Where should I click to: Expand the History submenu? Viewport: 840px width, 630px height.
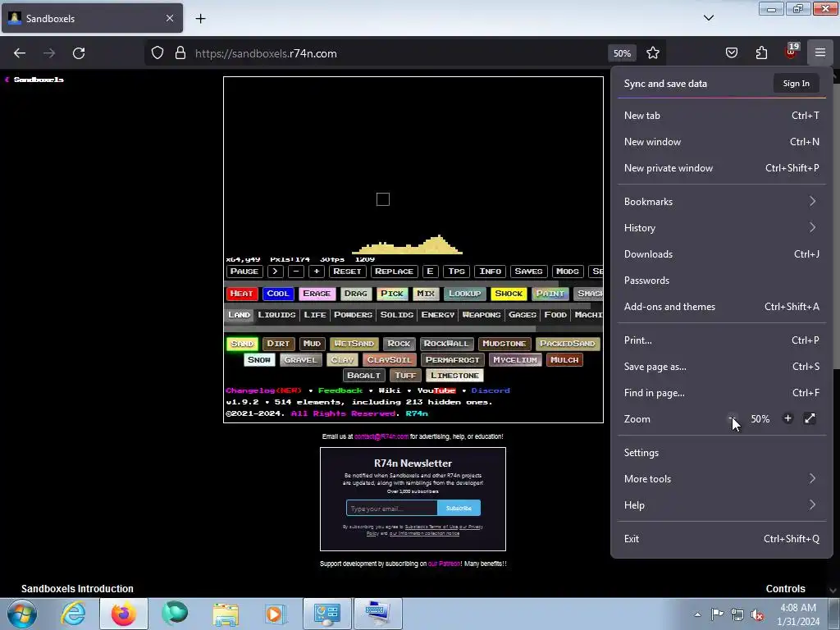point(722,228)
